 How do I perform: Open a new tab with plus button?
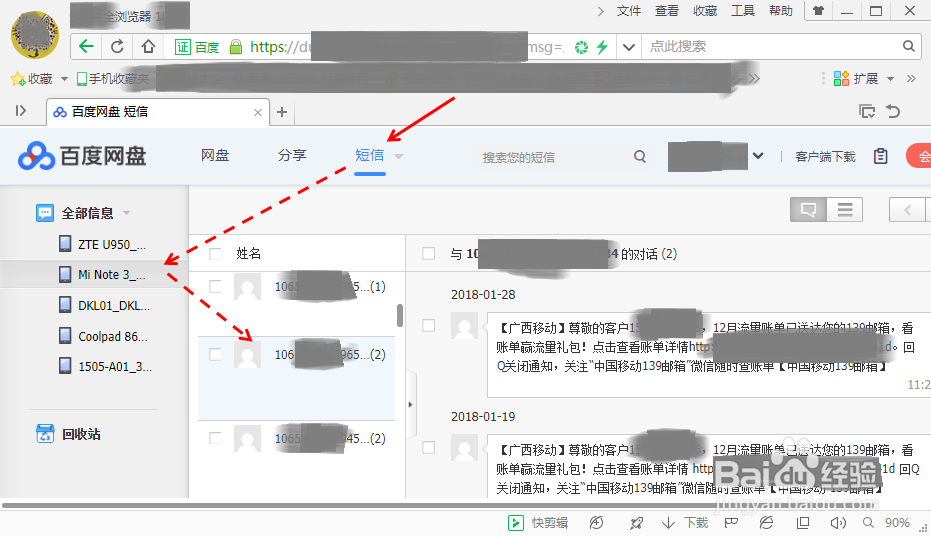tap(282, 112)
